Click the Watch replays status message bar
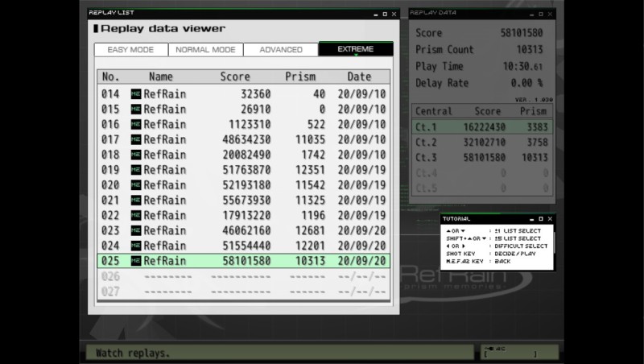Image resolution: width=644 pixels, height=364 pixels. click(279, 353)
